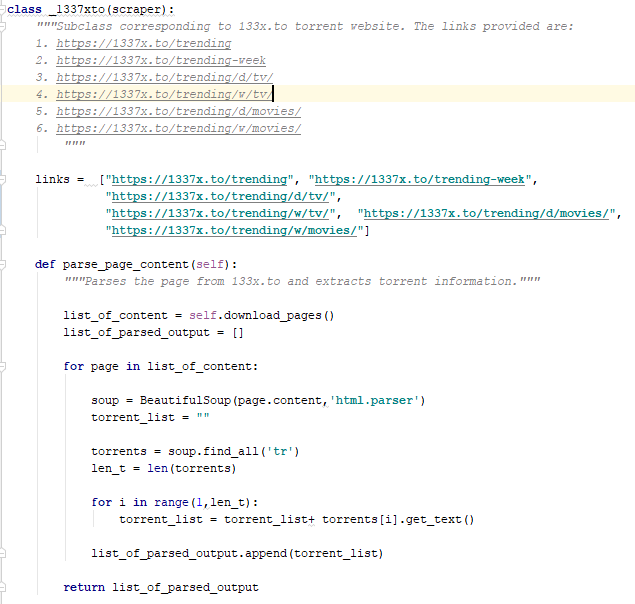Click the list_of_parsed_output.append(torrent_list) line
The width and height of the screenshot is (635, 604).
[x=237, y=554]
